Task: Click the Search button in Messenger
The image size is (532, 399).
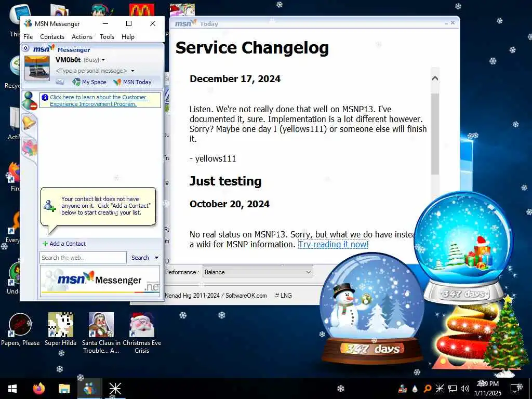Action: point(140,258)
